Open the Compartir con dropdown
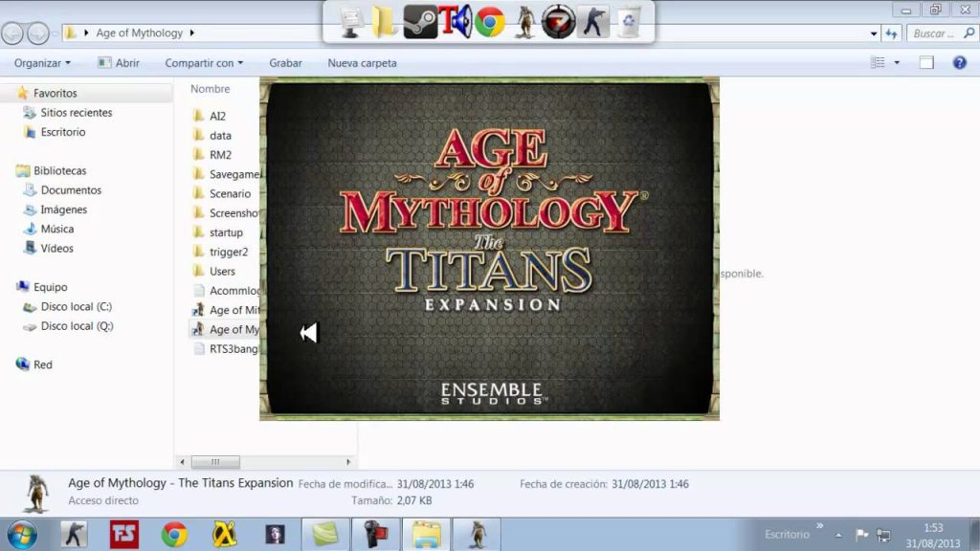 coord(203,62)
